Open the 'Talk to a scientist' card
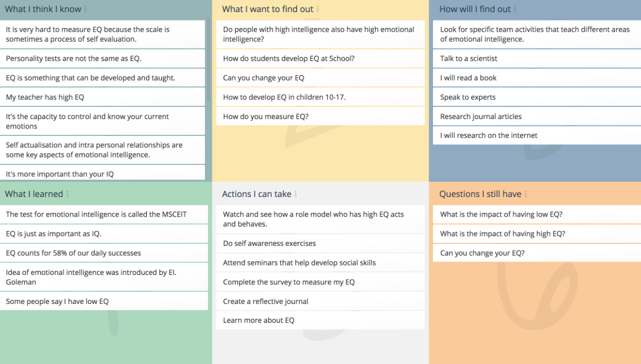Screen dimensions: 641x364 [x=536, y=58]
